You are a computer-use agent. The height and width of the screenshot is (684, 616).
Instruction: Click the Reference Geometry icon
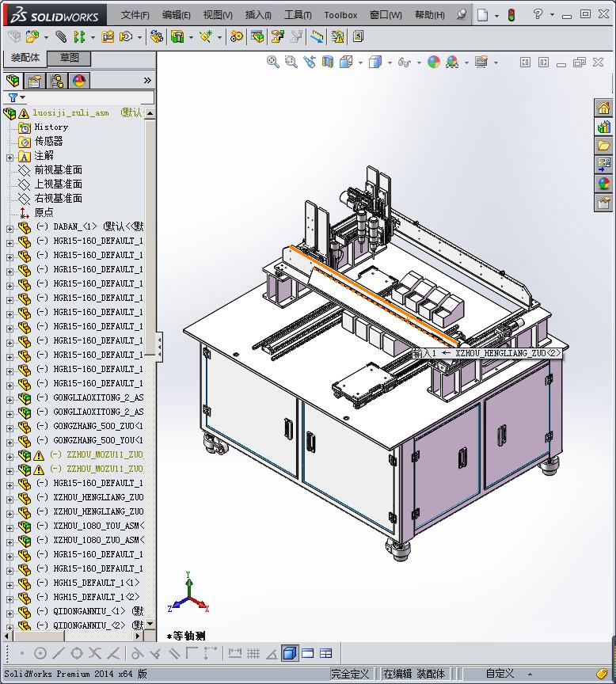pos(206,36)
